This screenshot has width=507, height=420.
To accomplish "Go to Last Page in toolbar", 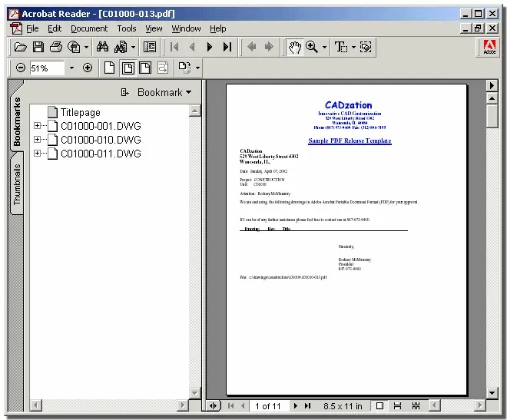I will pyautogui.click(x=227, y=48).
